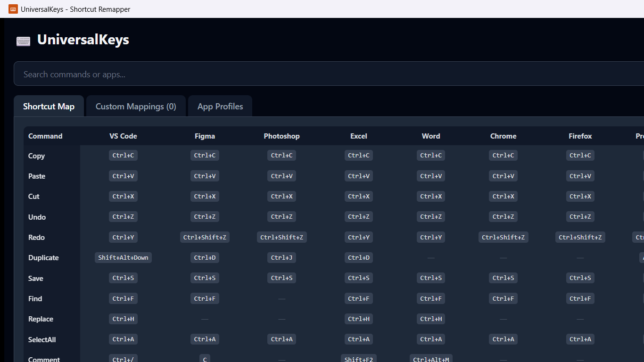Click Ctrl+A SelectAll shortcut for Photoshop
Viewport: 644px width, 362px height.
(x=281, y=339)
